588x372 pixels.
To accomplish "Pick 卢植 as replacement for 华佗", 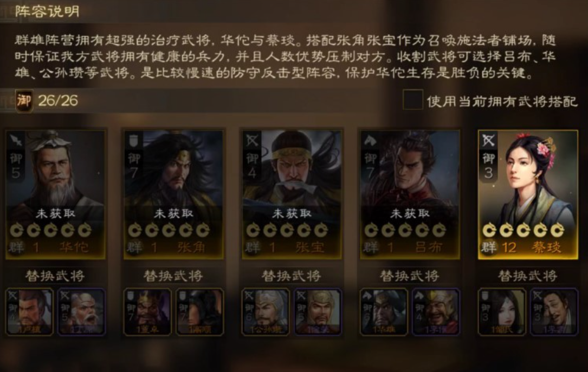I will click(x=30, y=312).
